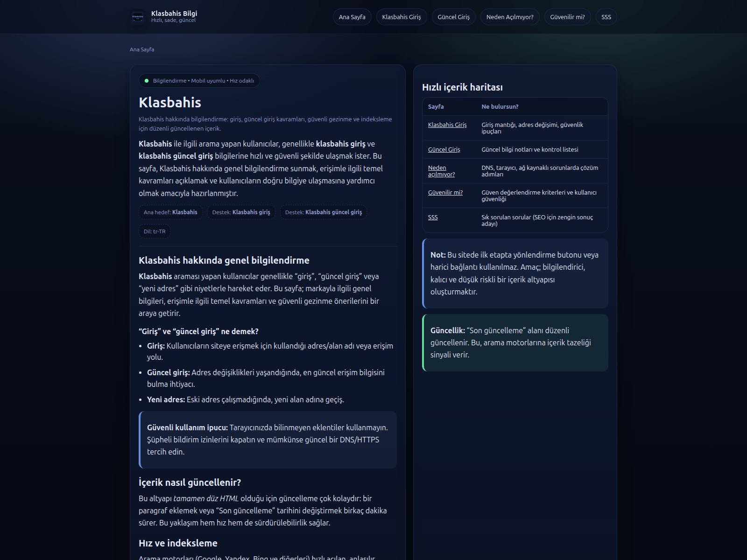Click the italic phrase 'tamamen düz HTML'

pos(206,498)
